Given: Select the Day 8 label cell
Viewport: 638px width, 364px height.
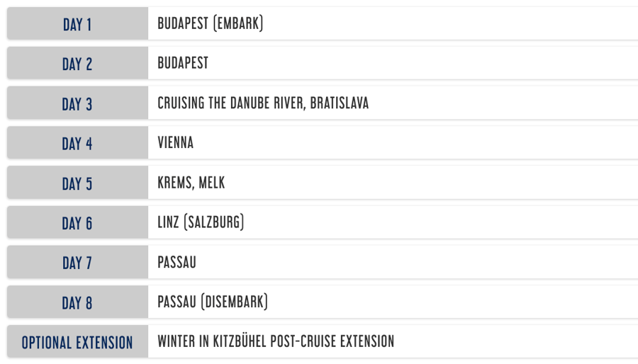Looking at the screenshot, I should (x=77, y=303).
